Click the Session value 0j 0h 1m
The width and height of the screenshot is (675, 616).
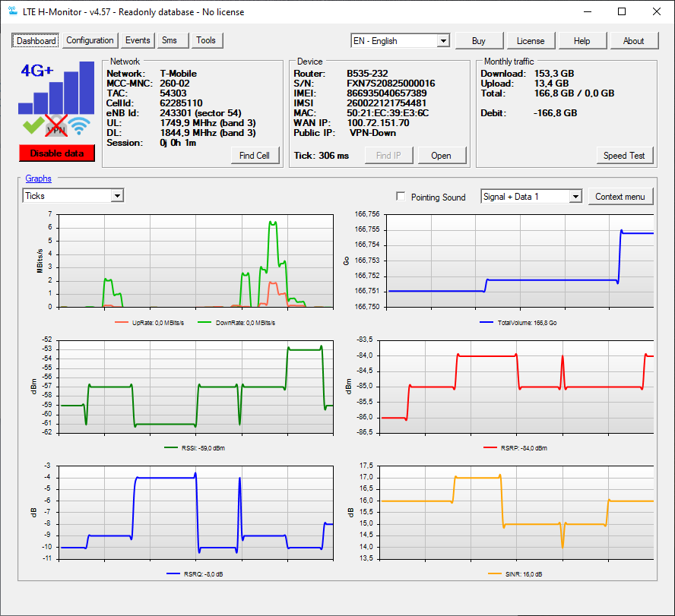(178, 143)
